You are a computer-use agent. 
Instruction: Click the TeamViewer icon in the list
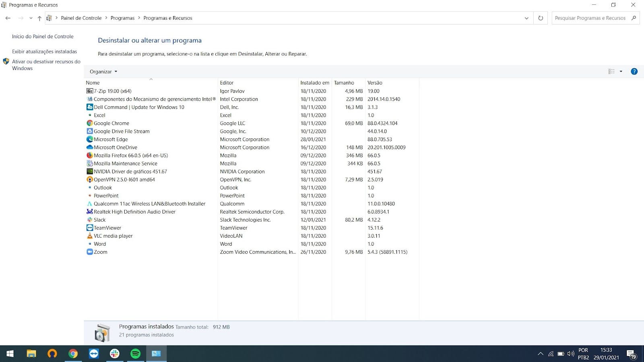point(90,228)
